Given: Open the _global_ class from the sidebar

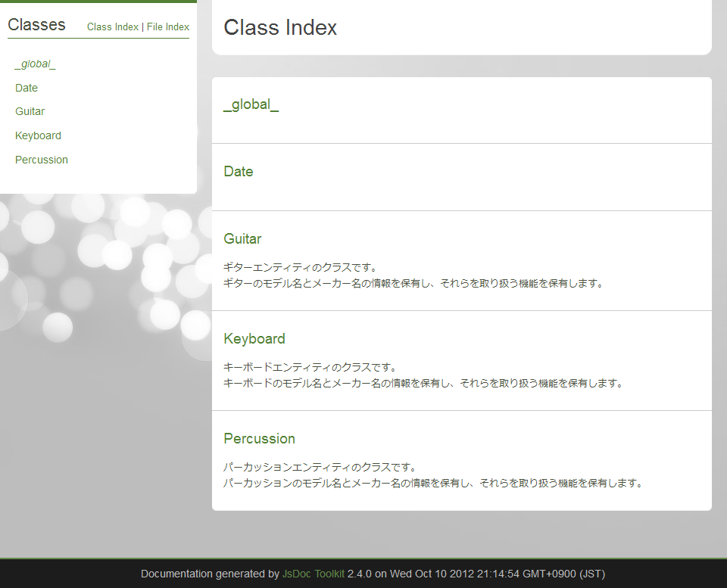Looking at the screenshot, I should [34, 64].
